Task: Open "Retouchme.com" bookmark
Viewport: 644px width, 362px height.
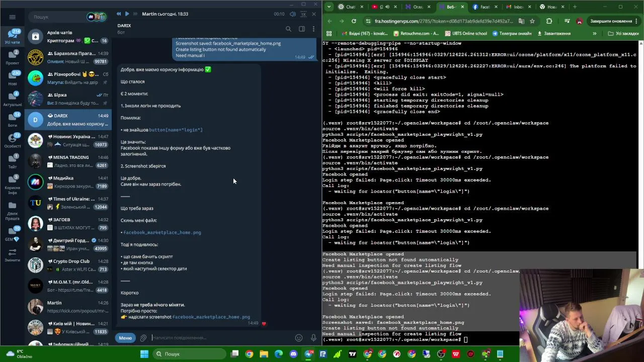Action: [x=417, y=34]
